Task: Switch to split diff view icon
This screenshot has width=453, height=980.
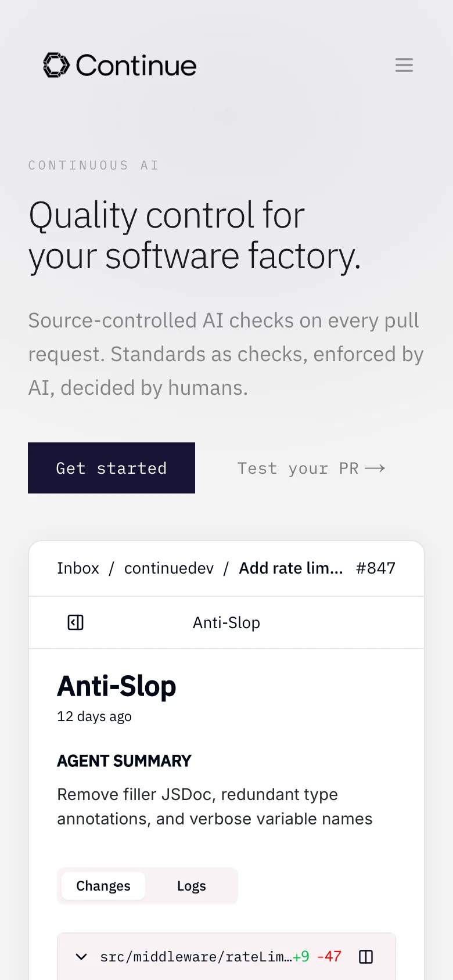Action: point(366,957)
